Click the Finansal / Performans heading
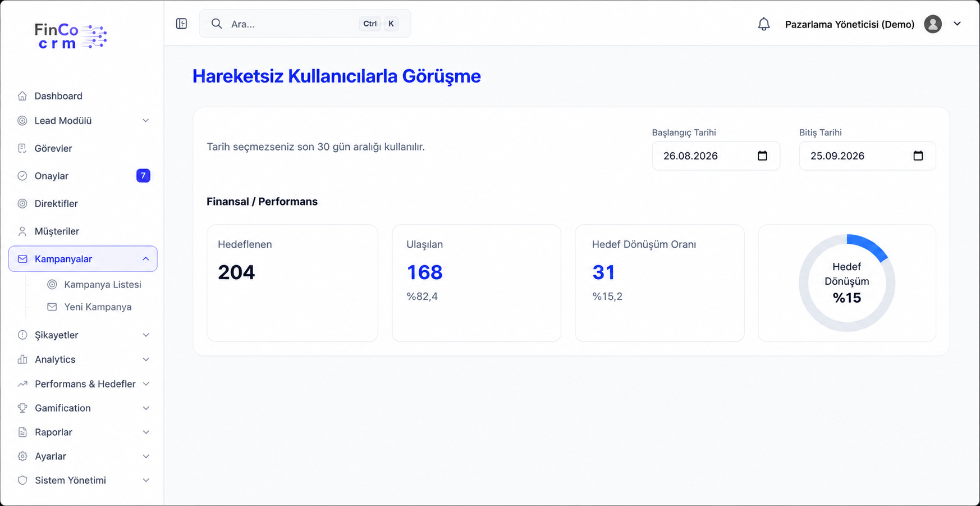Screen dimensions: 980x506 tap(262, 202)
